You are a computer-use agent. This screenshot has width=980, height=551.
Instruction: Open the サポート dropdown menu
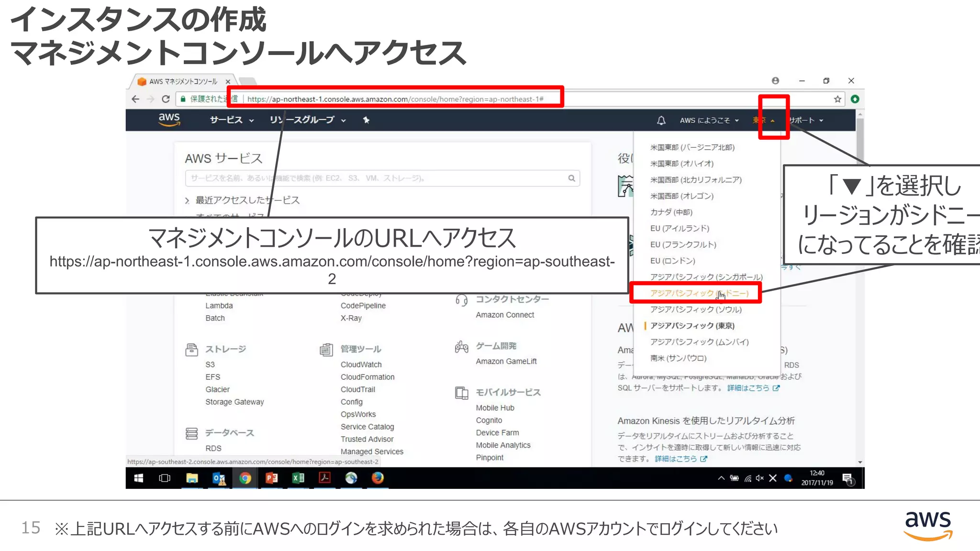[806, 121]
